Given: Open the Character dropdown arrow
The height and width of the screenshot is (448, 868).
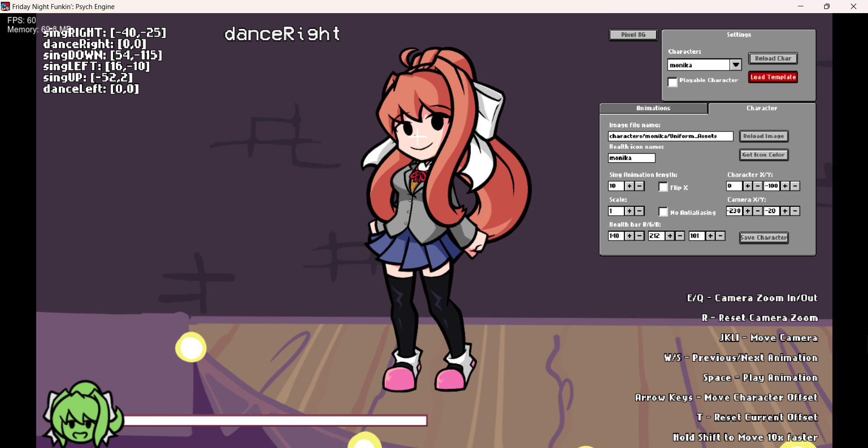Looking at the screenshot, I should coord(736,65).
